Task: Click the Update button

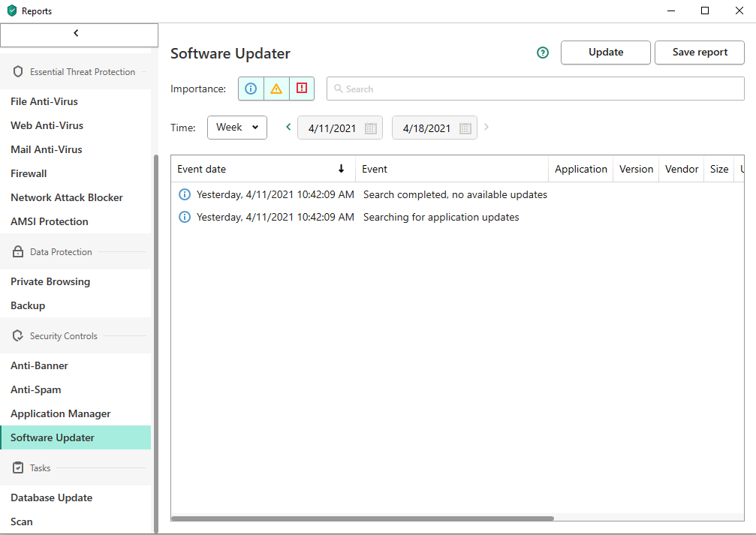Action: click(605, 53)
